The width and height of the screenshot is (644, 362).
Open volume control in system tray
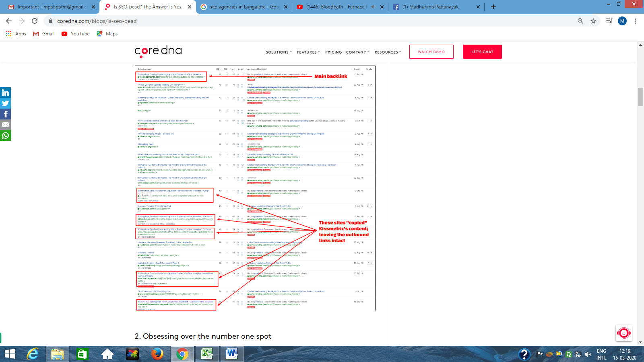pyautogui.click(x=588, y=354)
